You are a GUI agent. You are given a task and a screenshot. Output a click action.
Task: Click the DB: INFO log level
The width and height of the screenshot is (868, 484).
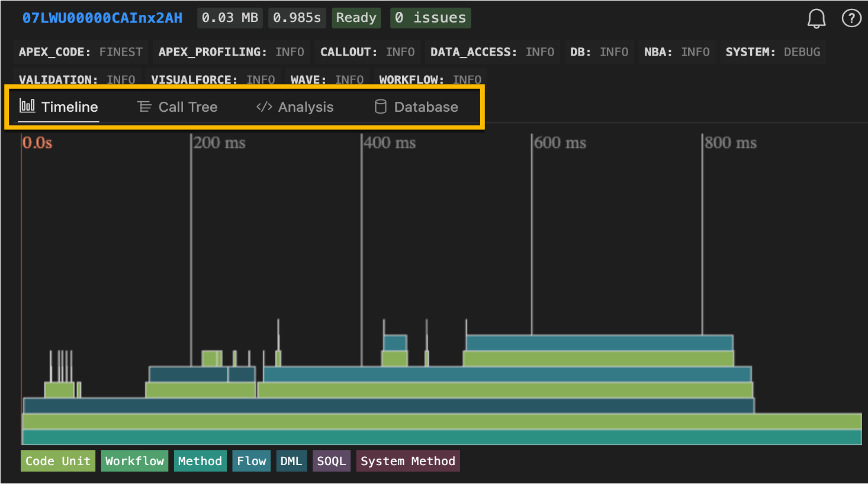coord(599,52)
